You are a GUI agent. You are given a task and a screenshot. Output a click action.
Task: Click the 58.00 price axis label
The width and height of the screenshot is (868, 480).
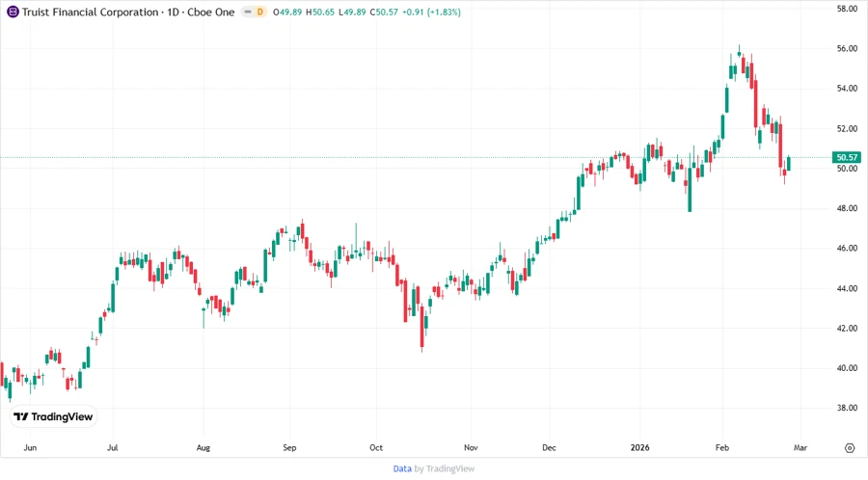click(847, 9)
